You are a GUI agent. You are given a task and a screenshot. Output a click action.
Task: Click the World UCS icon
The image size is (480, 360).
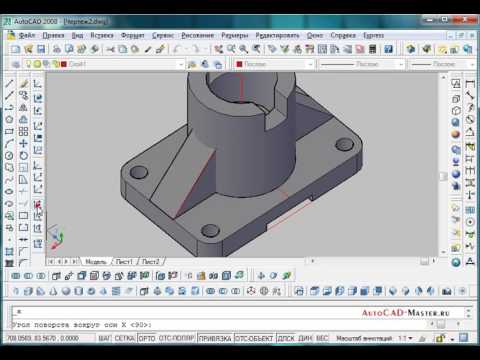[38, 98]
